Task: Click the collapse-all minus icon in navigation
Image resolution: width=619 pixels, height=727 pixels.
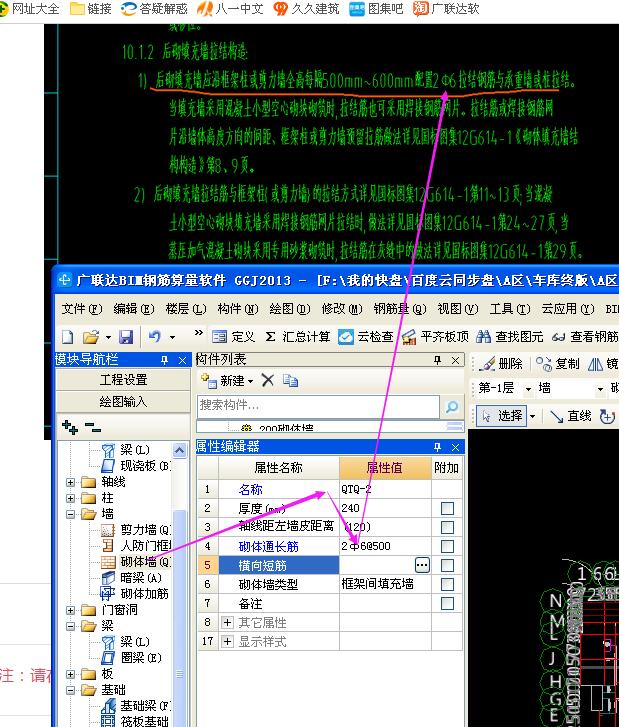Action: (x=93, y=427)
